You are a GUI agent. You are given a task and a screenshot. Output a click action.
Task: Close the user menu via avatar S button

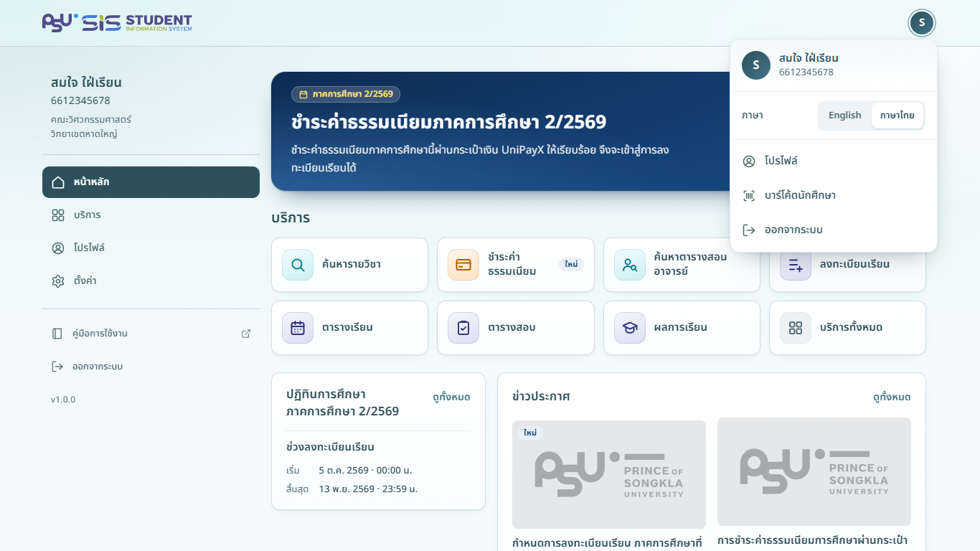(922, 23)
